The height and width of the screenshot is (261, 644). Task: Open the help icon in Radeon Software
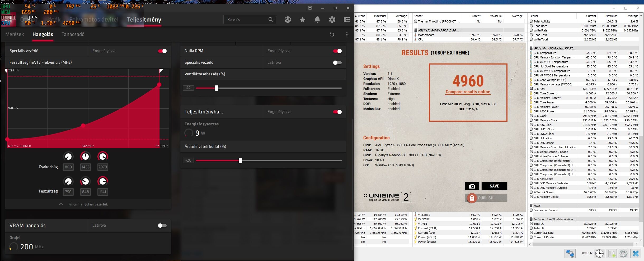pyautogui.click(x=310, y=8)
